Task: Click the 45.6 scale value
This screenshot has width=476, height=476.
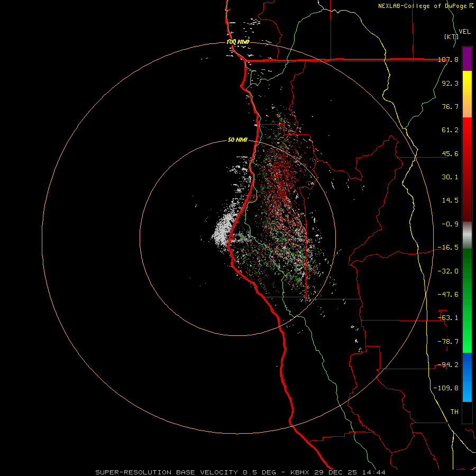Action: [450, 153]
